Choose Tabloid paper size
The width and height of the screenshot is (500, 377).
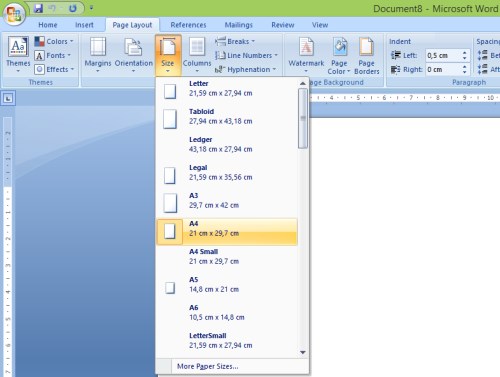227,119
